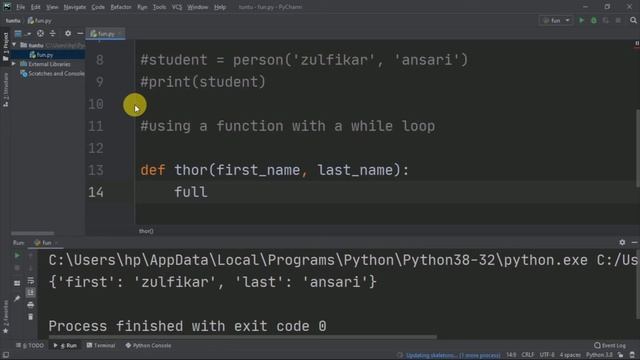Click the pin tab icon in Run panel
The image size is (640, 360).
coord(17,298)
